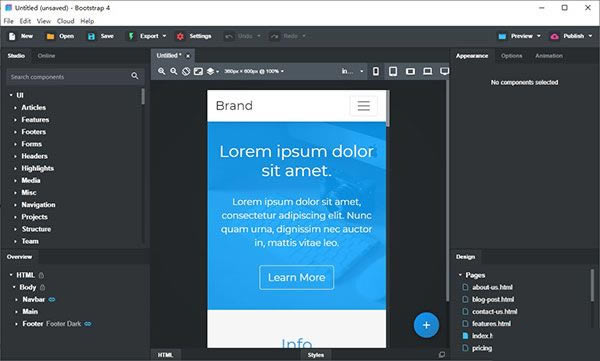Open the Publish dropdown arrow
Image resolution: width=600 pixels, height=361 pixels.
point(590,36)
